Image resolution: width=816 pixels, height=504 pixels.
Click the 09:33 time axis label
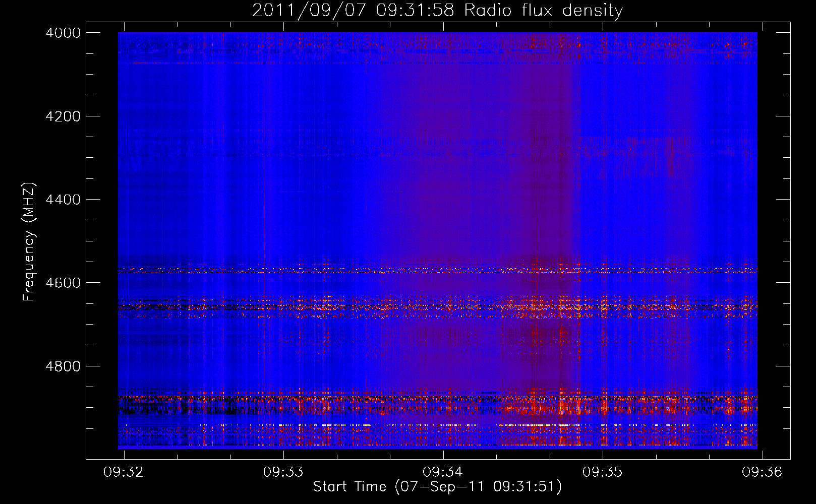point(283,472)
